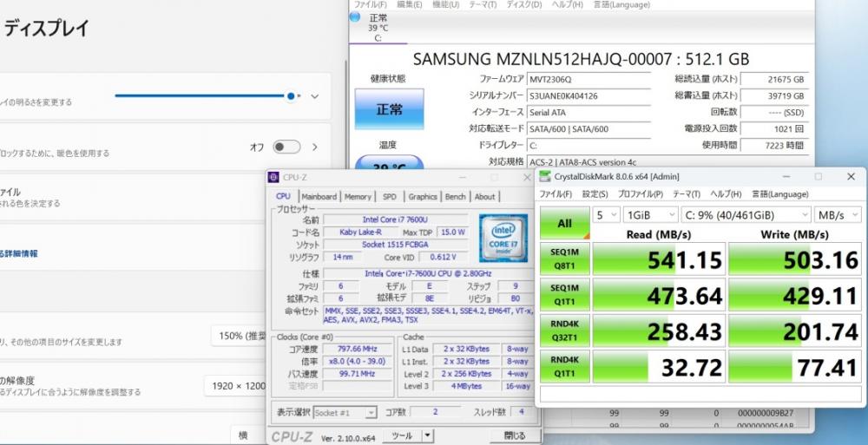The height and width of the screenshot is (445, 868).
Task: Switch to the About tab in CPU-Z
Action: [x=484, y=197]
